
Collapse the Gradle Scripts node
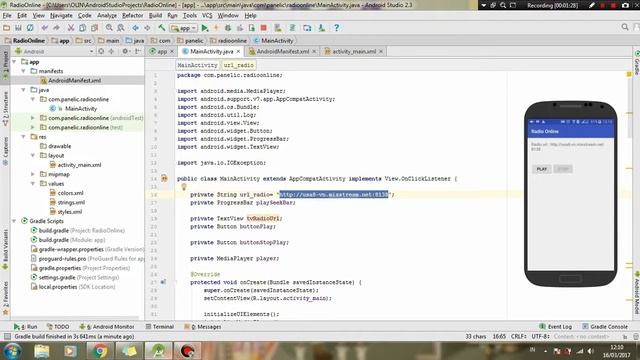(x=15, y=221)
